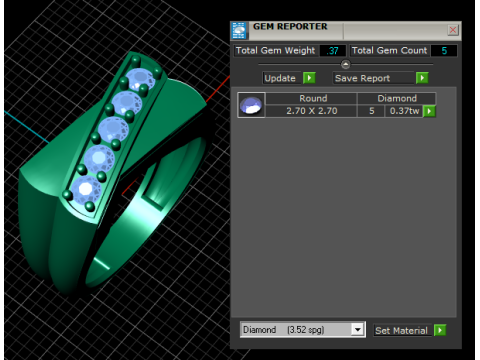Close the Gem Reporter panel
The image size is (480, 360).
pyautogui.click(x=453, y=30)
